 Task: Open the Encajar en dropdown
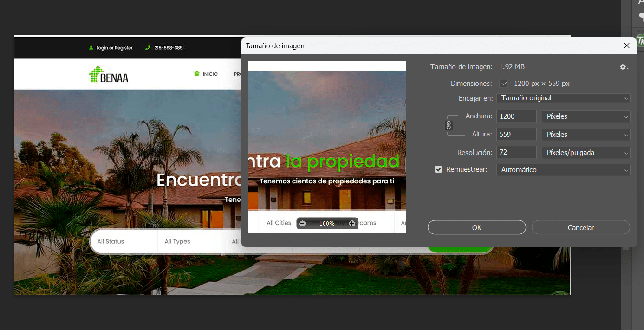point(563,98)
